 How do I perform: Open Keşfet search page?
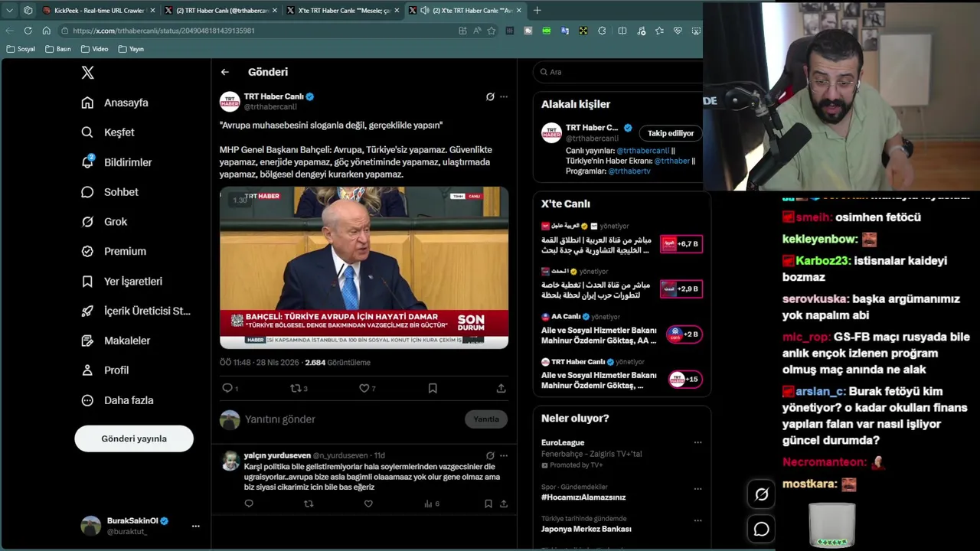pos(108,132)
